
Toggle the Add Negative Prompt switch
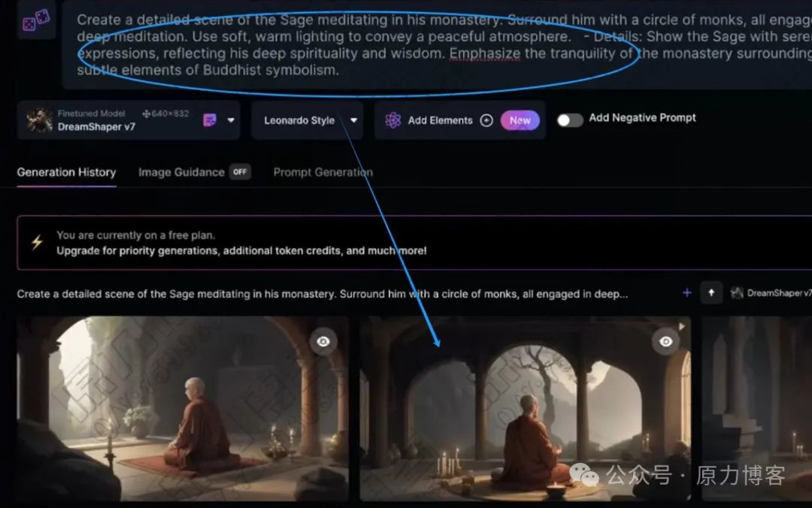coord(570,120)
